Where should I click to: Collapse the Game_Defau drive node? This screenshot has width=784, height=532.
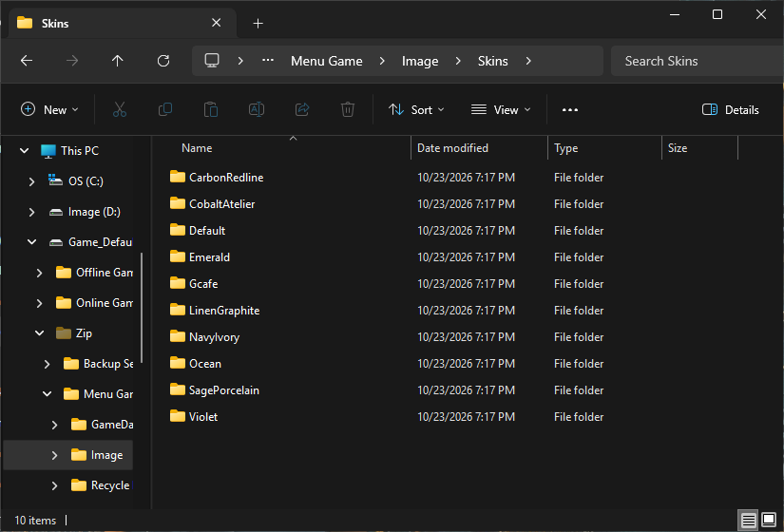pyautogui.click(x=31, y=242)
